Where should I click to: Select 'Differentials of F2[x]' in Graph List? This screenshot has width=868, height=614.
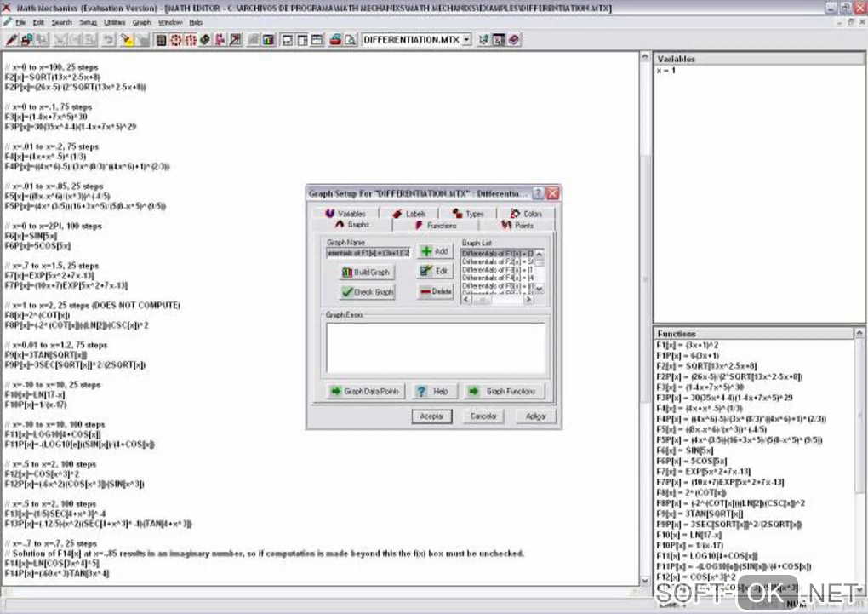click(x=498, y=261)
